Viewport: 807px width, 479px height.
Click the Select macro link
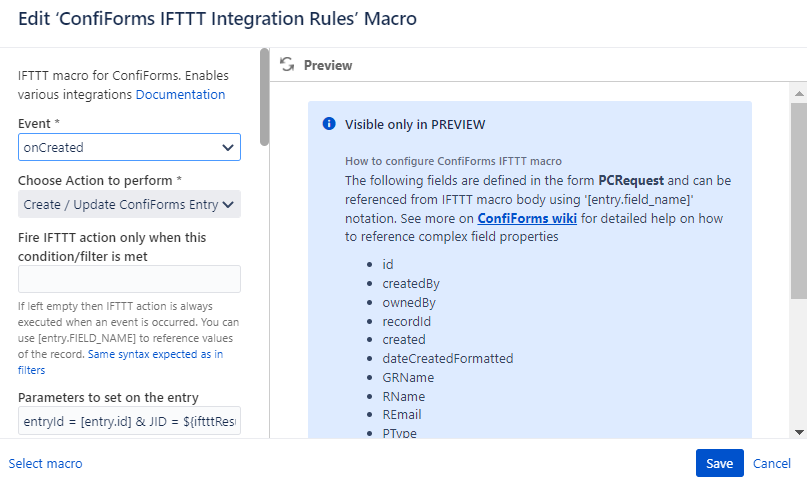pos(45,464)
